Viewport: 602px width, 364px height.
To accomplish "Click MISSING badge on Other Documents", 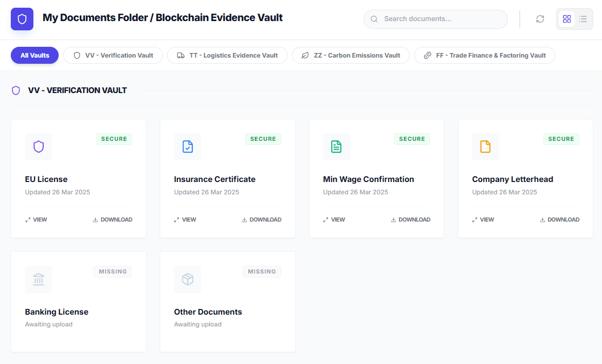I will click(x=262, y=271).
